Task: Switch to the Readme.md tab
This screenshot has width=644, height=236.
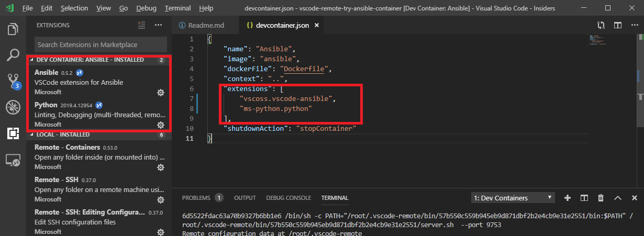Action: click(205, 25)
